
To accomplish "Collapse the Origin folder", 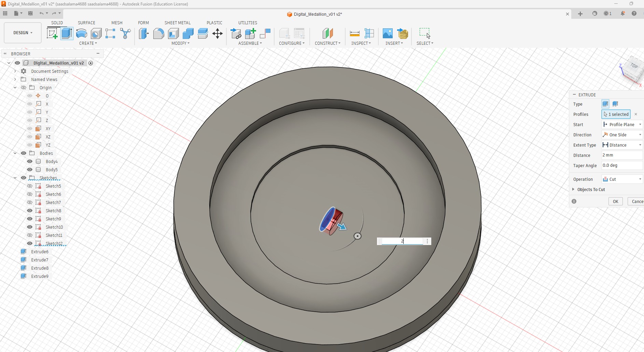I will pyautogui.click(x=15, y=87).
